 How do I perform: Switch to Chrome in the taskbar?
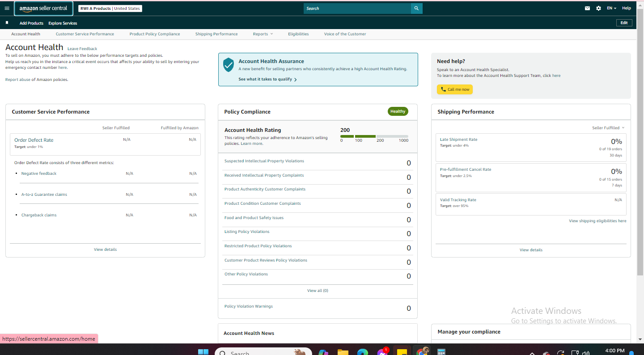(421, 352)
